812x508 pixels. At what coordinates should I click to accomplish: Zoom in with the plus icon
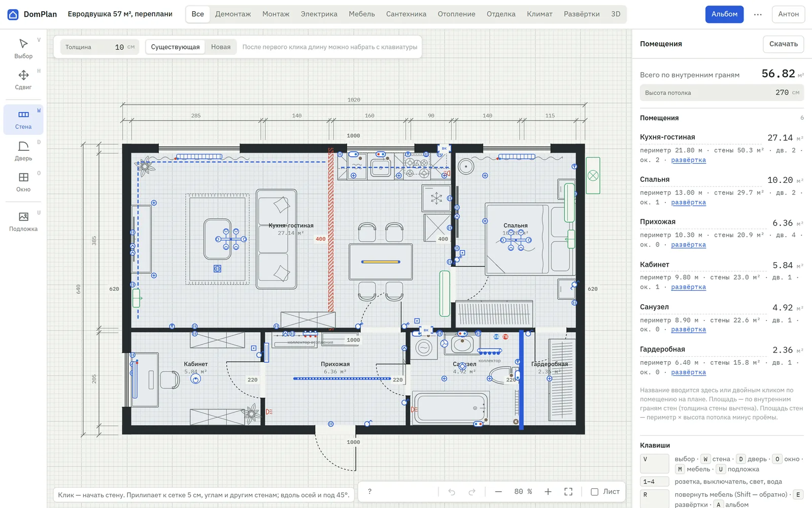[x=548, y=492]
